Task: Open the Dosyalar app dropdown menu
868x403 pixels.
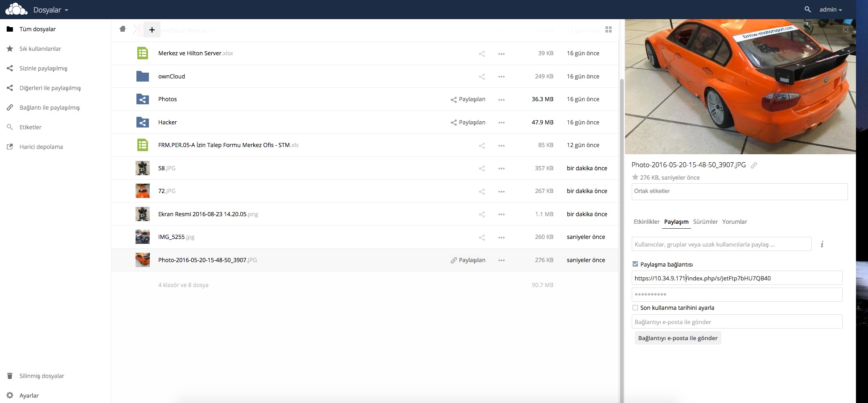Action: coord(50,10)
